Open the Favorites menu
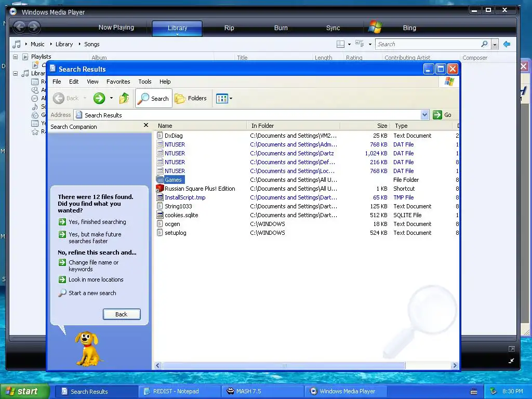The height and width of the screenshot is (399, 532). click(x=118, y=82)
